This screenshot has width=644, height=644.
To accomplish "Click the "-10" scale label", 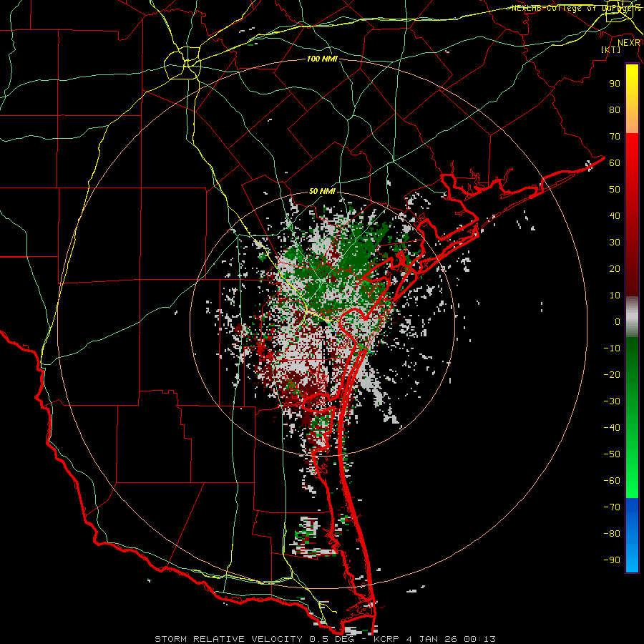I will (x=612, y=348).
